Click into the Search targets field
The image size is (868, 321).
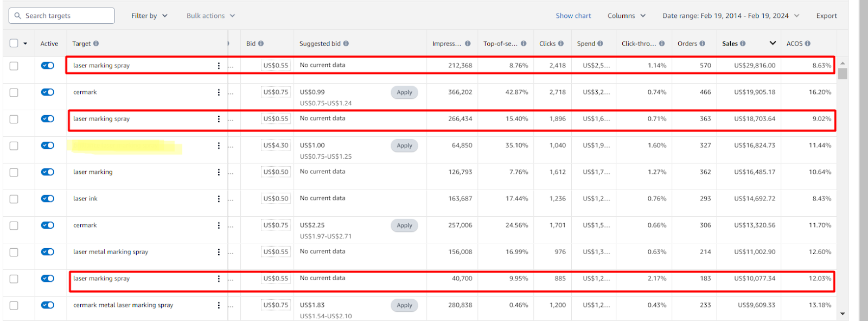[62, 16]
